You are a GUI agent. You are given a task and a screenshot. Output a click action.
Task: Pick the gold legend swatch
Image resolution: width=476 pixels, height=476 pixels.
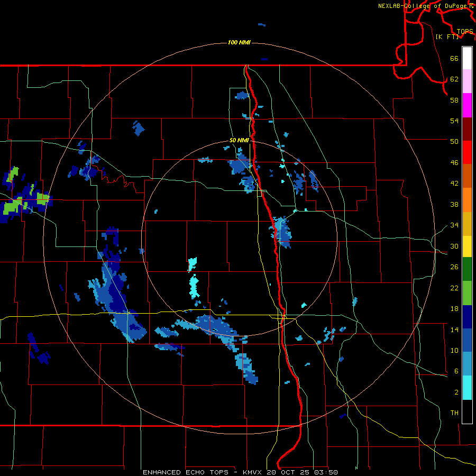(x=467, y=224)
